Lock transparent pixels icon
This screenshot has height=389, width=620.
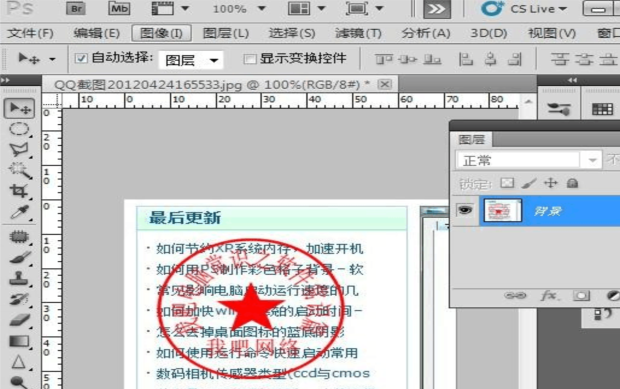[507, 183]
